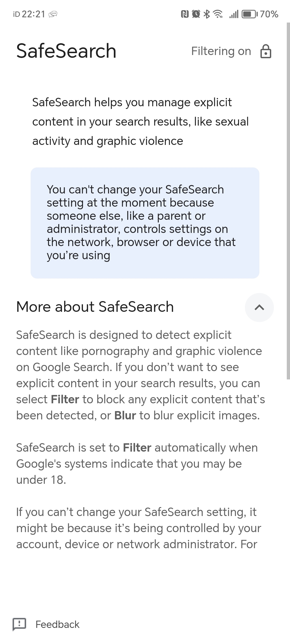Open the Feedback link

click(57, 624)
